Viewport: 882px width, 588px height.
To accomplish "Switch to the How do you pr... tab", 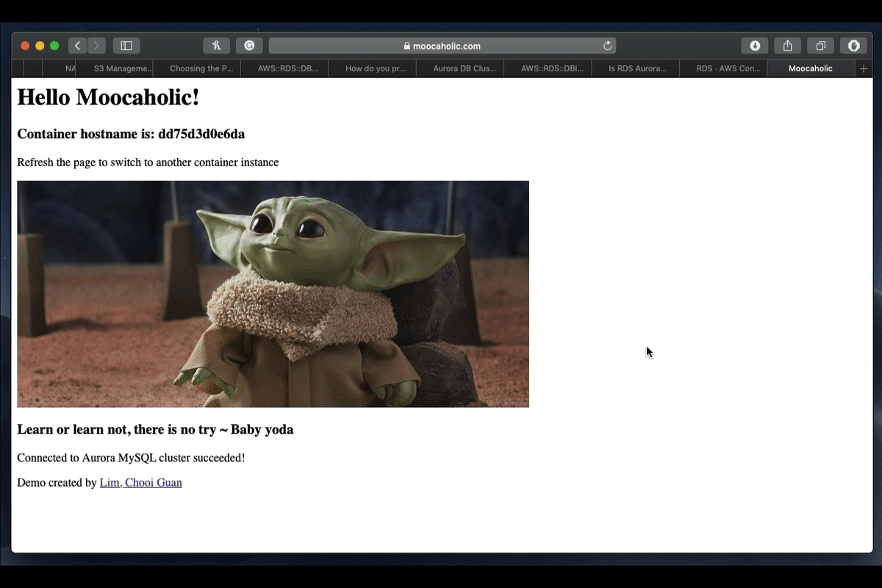I will coord(373,68).
